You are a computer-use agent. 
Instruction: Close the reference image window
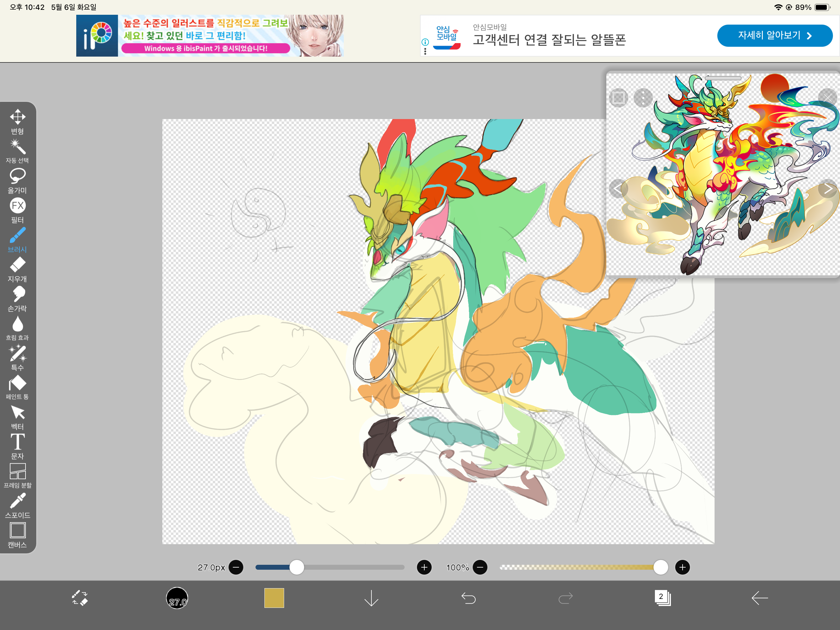tap(827, 98)
